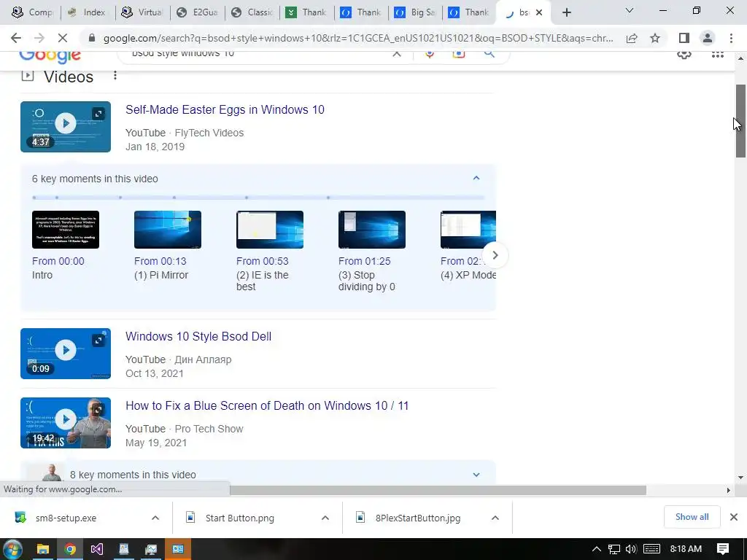Viewport: 747px width, 560px height.
Task: Click first key moments timeline marker
Action: (x=34, y=197)
